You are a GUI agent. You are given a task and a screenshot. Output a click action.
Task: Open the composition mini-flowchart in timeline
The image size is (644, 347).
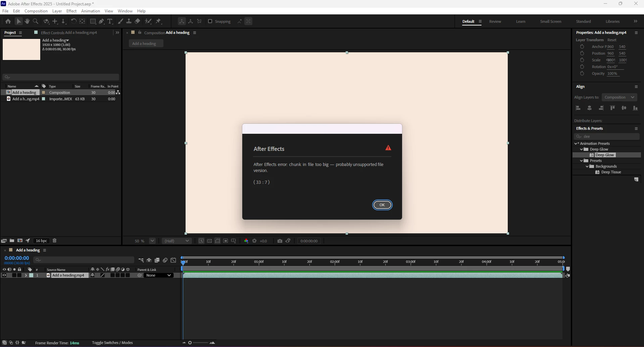[141, 260]
